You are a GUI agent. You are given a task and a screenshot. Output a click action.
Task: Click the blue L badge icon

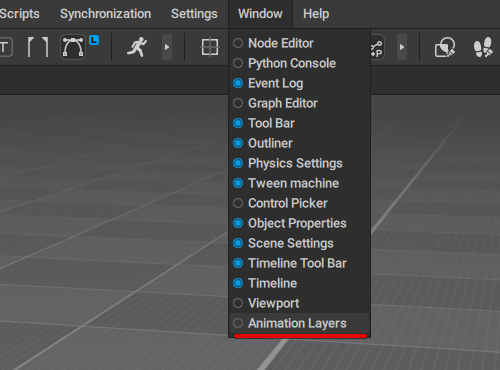[x=94, y=40]
